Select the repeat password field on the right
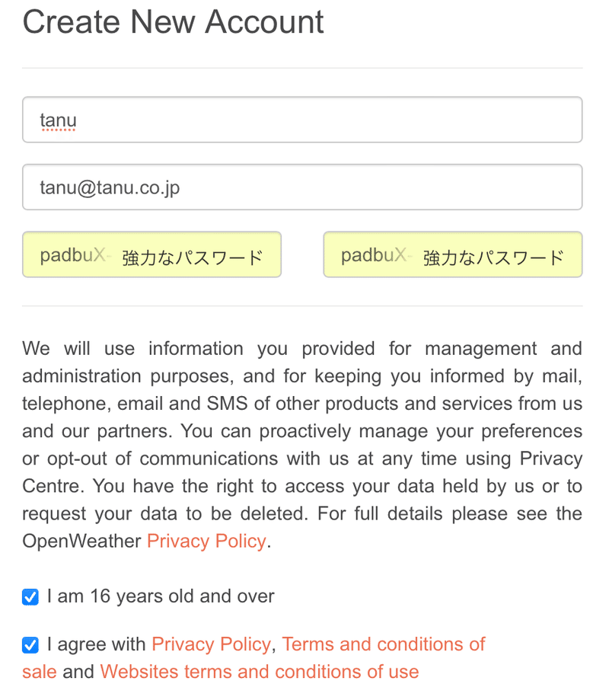Viewport: 609px width, 700px height. (453, 254)
